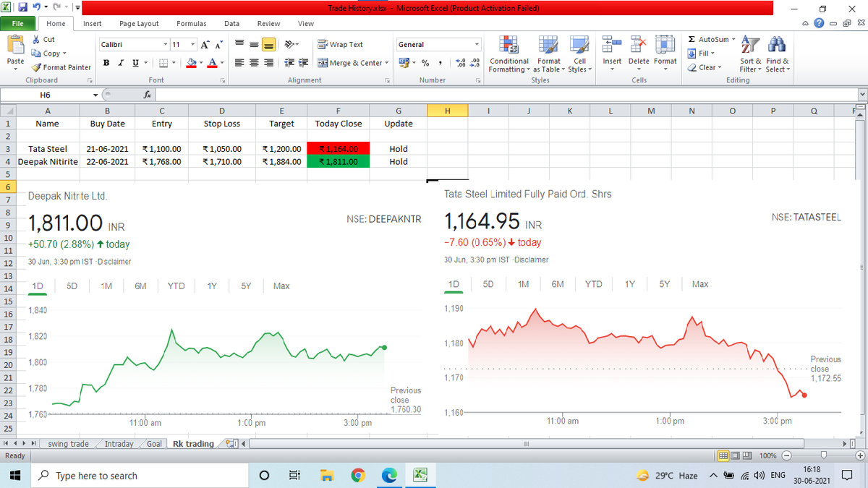The height and width of the screenshot is (488, 868).
Task: Click the red Today Close cell ₹1,164.00
Action: (339, 149)
